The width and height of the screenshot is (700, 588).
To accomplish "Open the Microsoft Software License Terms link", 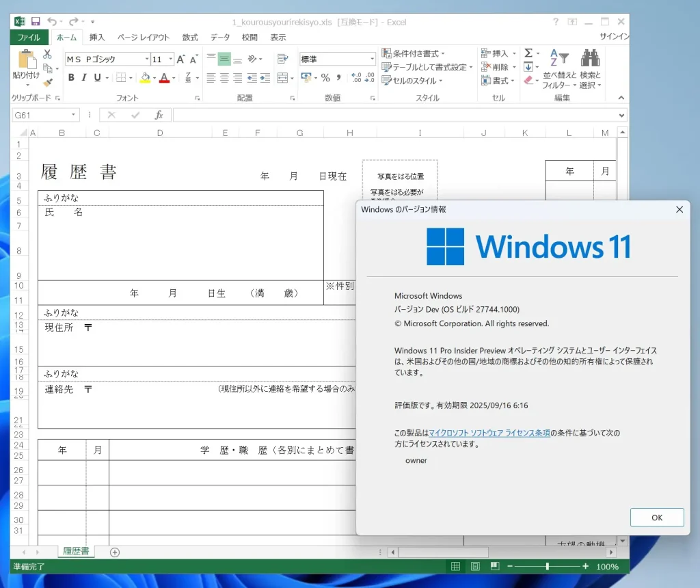I will (489, 433).
